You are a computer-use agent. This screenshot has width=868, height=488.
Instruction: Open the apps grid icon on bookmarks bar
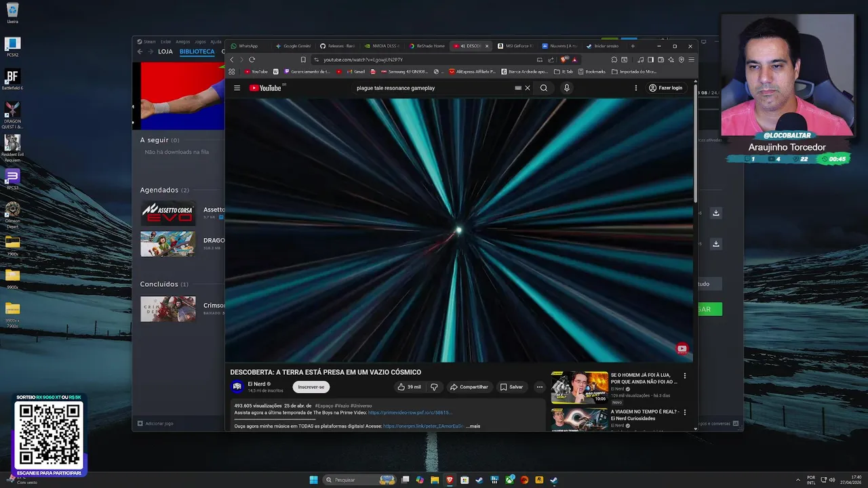click(232, 71)
